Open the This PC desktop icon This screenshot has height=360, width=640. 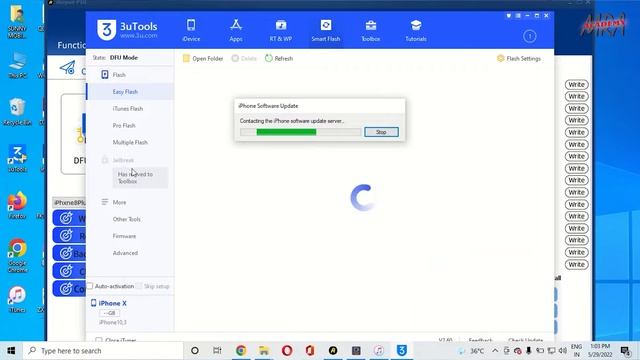pyautogui.click(x=17, y=66)
